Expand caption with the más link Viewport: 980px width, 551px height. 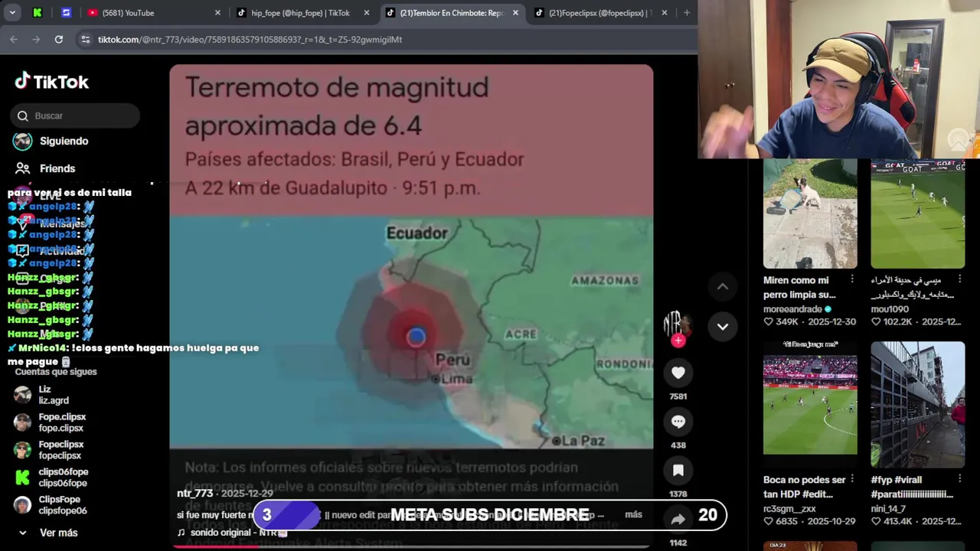tap(633, 515)
